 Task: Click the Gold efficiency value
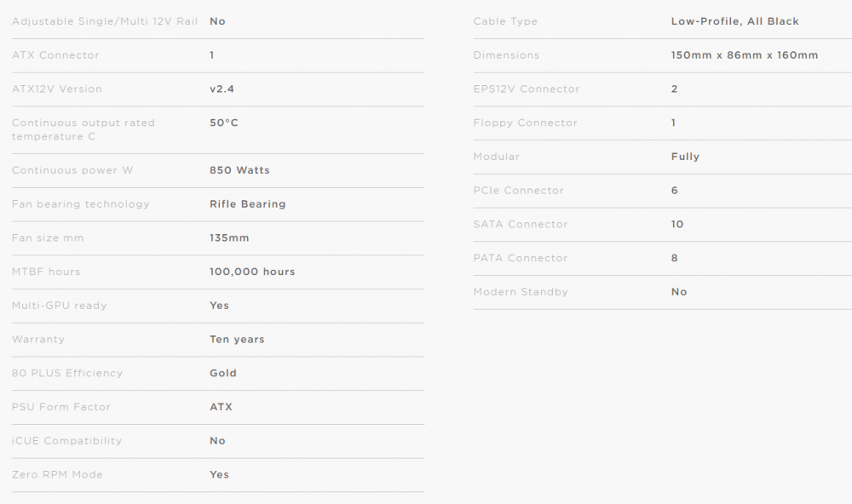pos(223,373)
